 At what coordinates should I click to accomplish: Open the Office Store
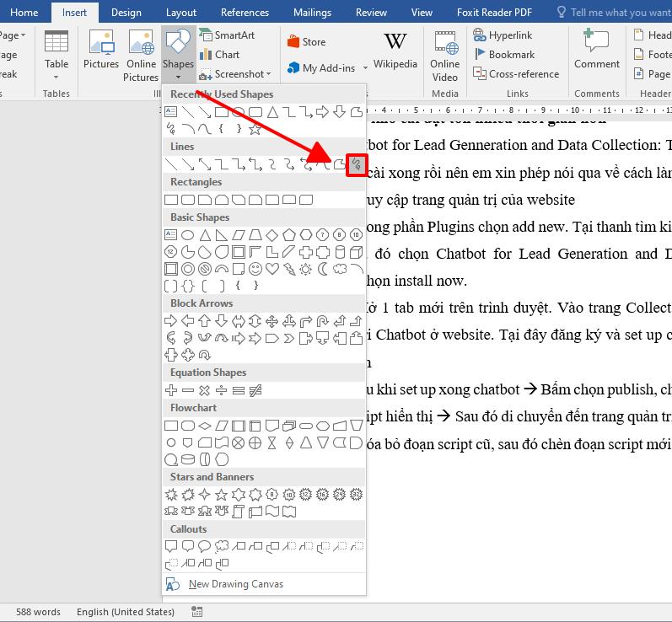306,41
